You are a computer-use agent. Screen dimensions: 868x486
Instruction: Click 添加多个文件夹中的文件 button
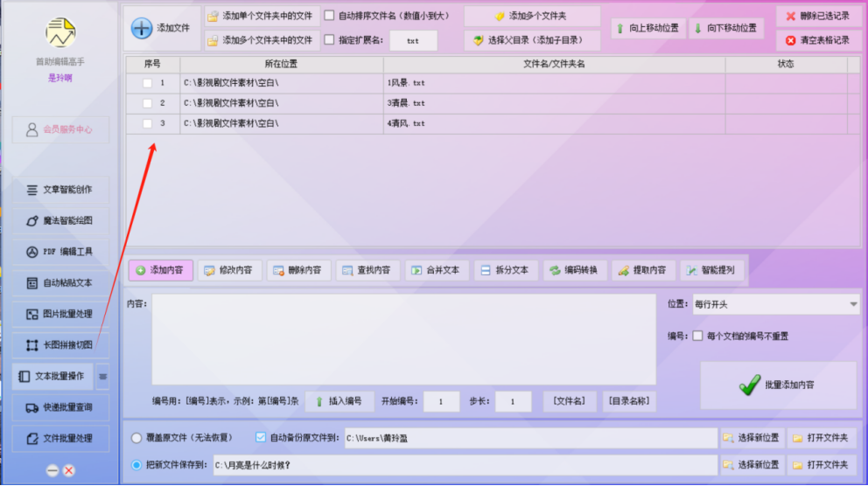click(x=262, y=40)
